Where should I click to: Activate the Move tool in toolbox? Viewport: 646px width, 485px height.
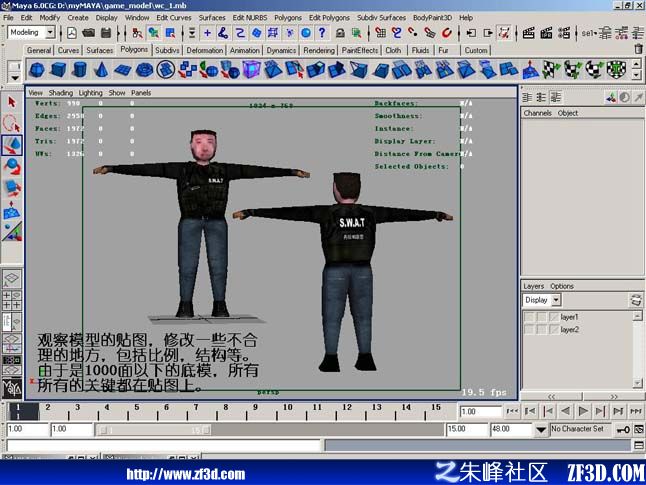click(12, 145)
